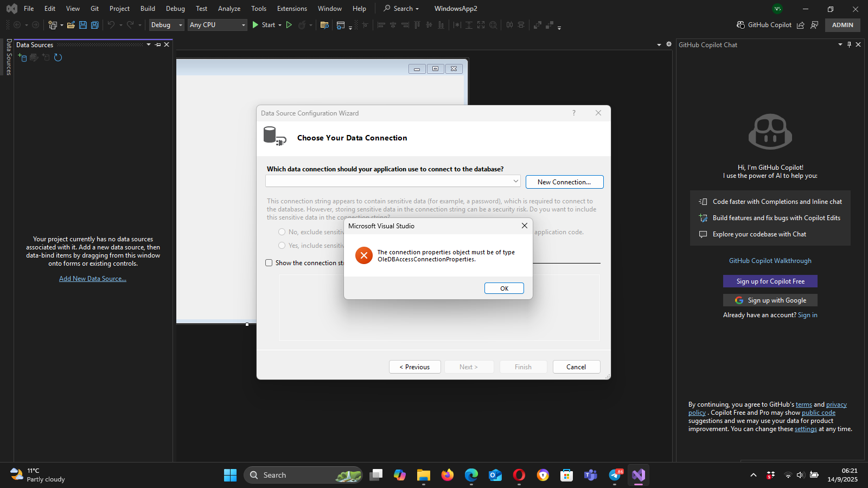Open the Extensions menu

(292, 9)
